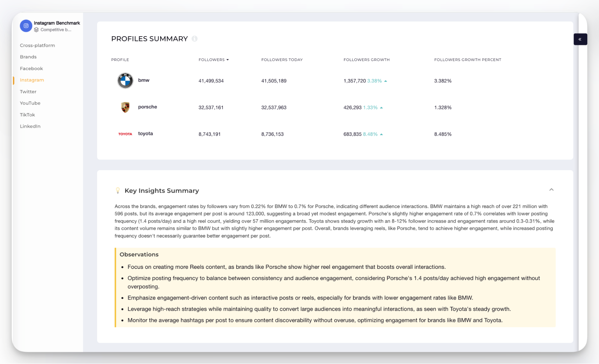Click the BMW profile logo

[125, 80]
